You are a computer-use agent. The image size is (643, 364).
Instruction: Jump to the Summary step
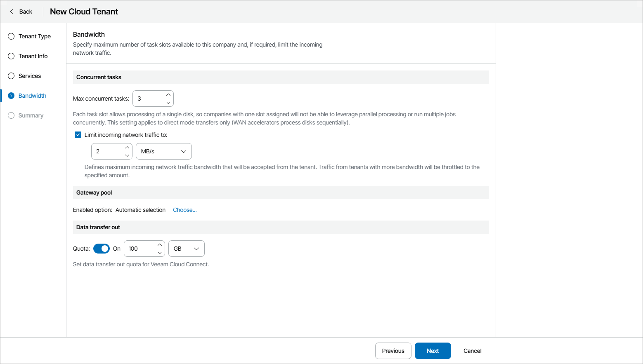(x=31, y=115)
